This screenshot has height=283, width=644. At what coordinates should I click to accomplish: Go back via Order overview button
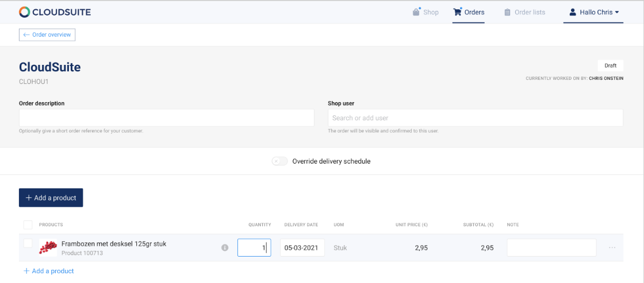(x=47, y=35)
